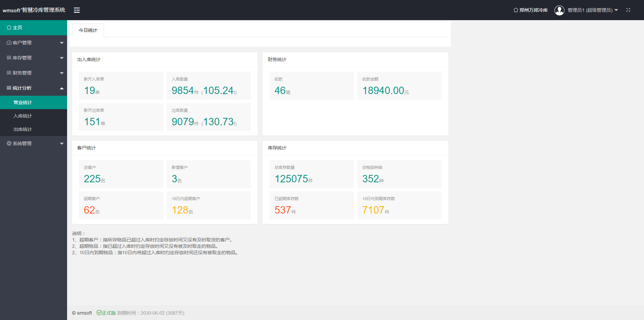Open 客户管理 menu label
Viewport: 644px width, 320px height.
(x=22, y=43)
